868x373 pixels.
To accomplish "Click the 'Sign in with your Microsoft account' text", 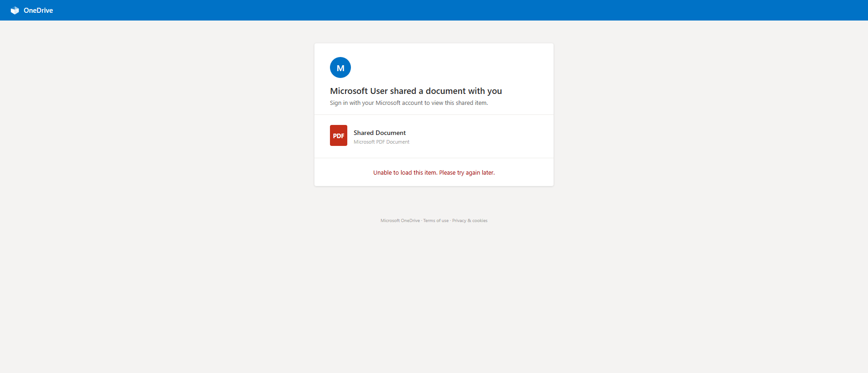I will [x=409, y=103].
